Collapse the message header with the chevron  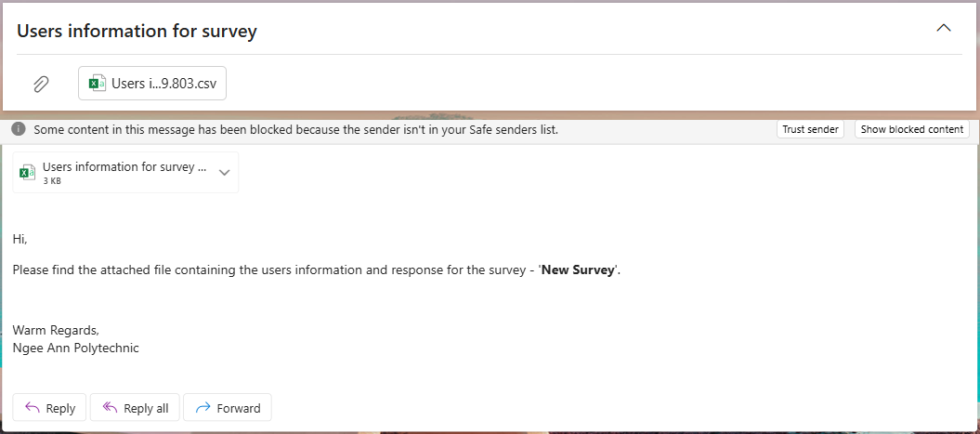(944, 28)
